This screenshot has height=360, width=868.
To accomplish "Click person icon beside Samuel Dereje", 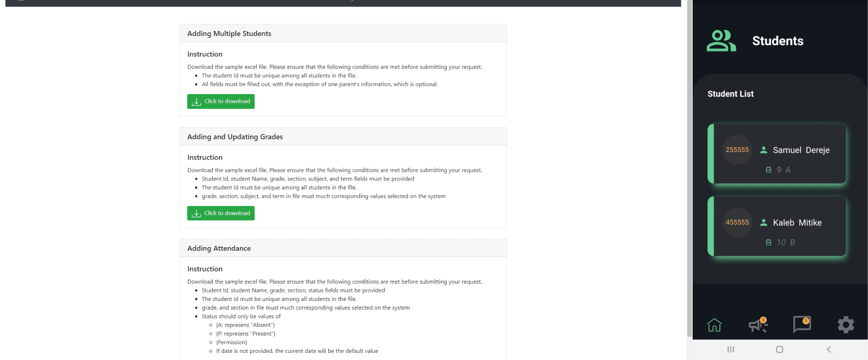I will [x=763, y=150].
